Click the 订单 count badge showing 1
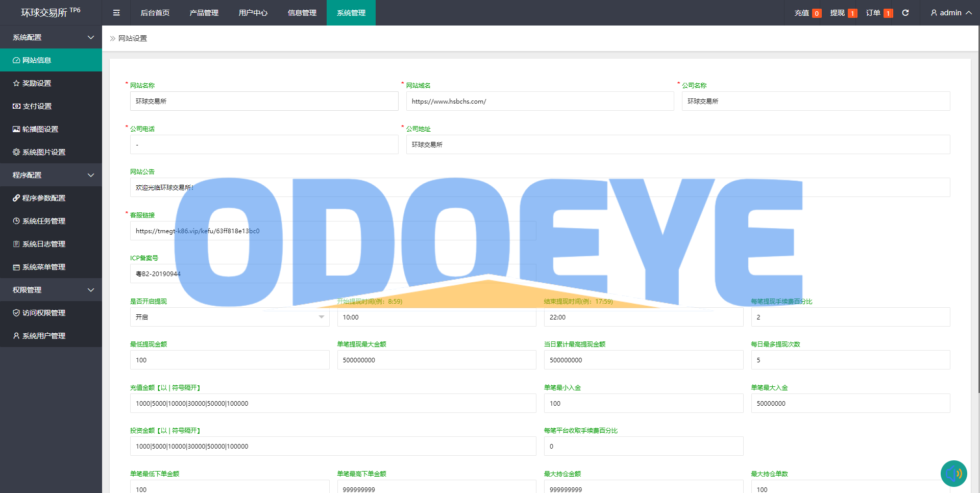The width and height of the screenshot is (980, 493). tap(888, 13)
